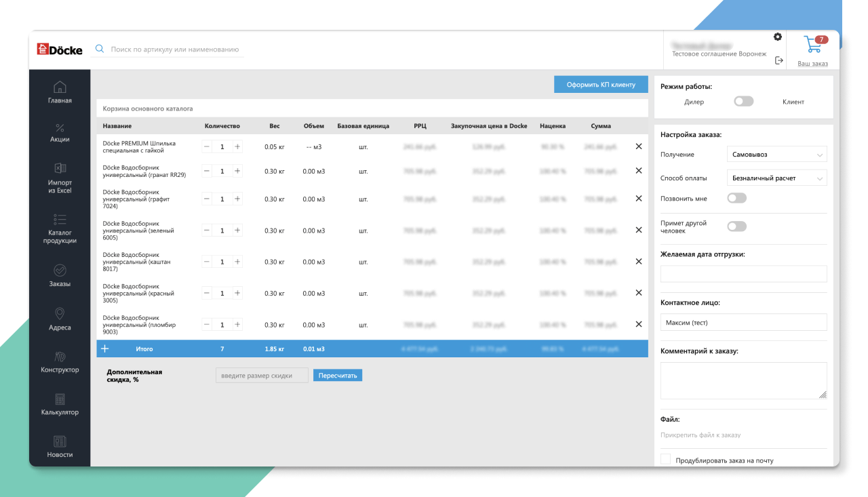
Task: Toggle Дилер/Клиент work mode switch
Action: coord(743,102)
